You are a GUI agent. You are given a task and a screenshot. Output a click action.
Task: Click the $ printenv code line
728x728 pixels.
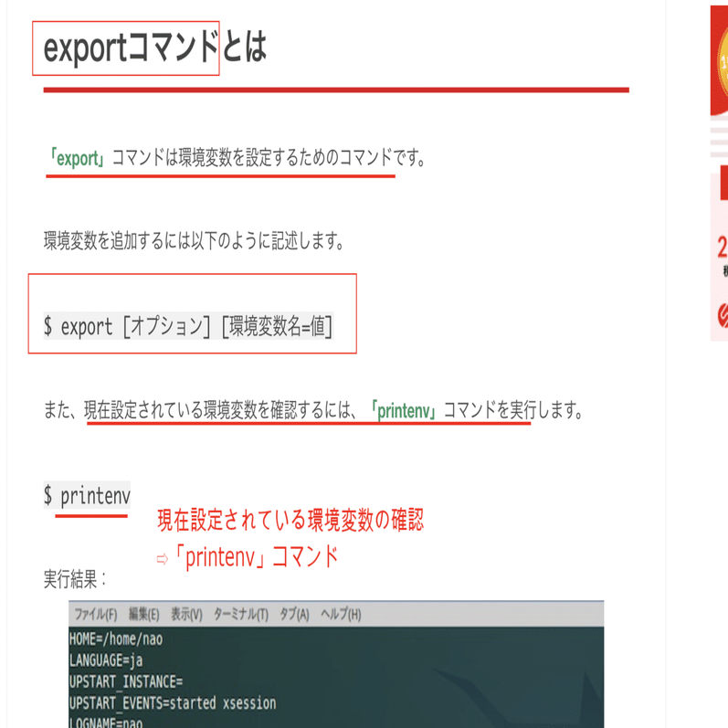(x=87, y=495)
